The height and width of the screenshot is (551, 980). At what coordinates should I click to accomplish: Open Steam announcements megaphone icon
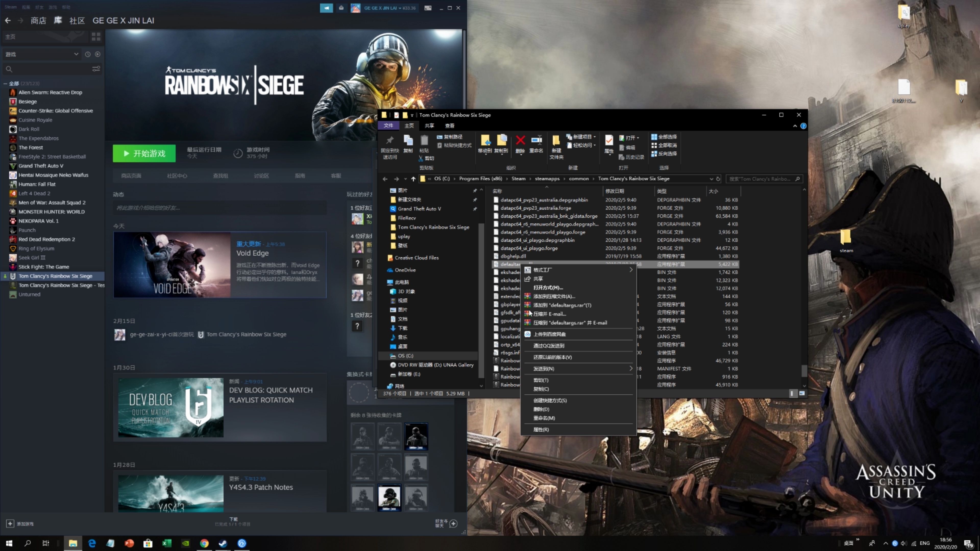click(x=326, y=8)
